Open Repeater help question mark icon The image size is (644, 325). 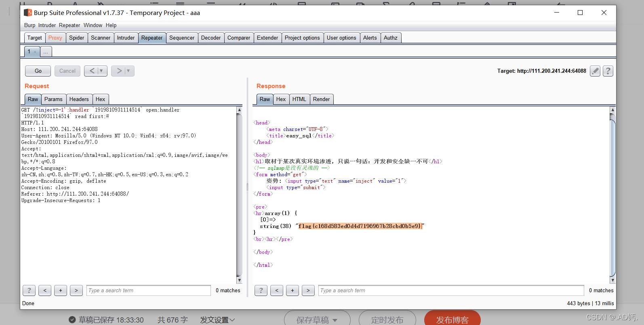coord(608,71)
